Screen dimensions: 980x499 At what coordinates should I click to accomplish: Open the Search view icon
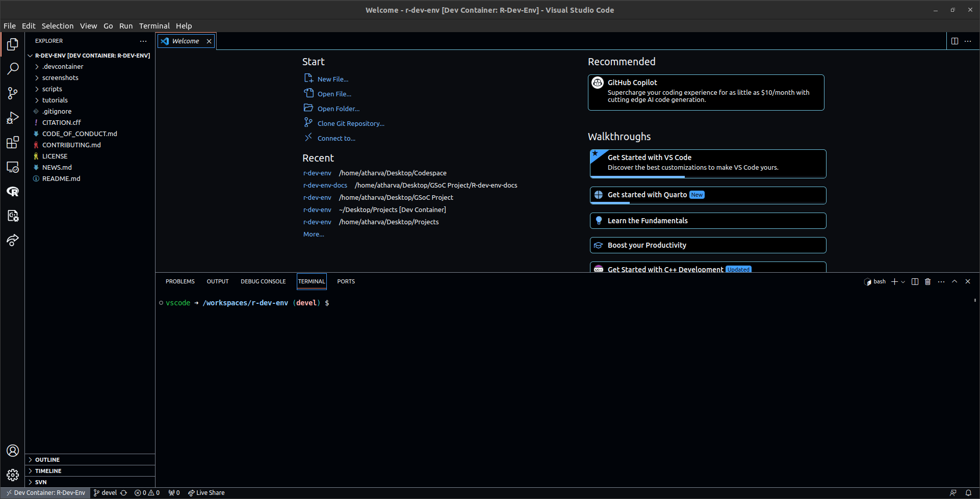[x=13, y=69]
